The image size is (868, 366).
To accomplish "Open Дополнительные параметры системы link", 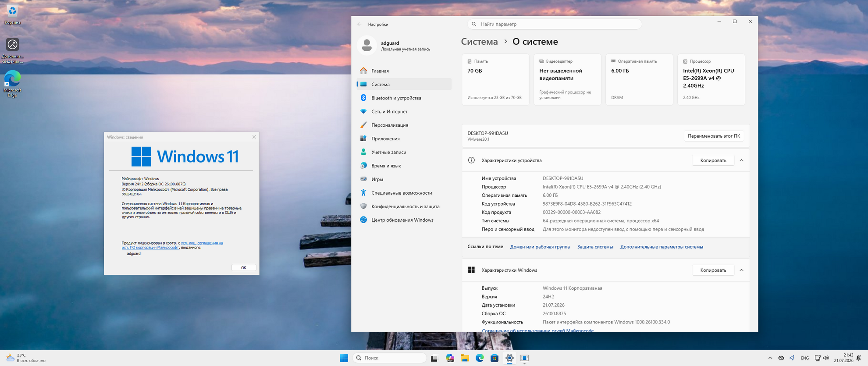I will 662,247.
